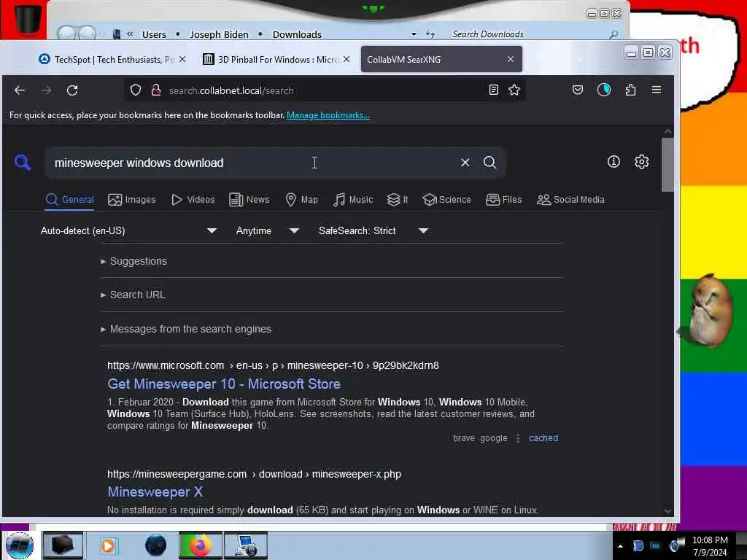Open the Pocket save icon

[578, 90]
